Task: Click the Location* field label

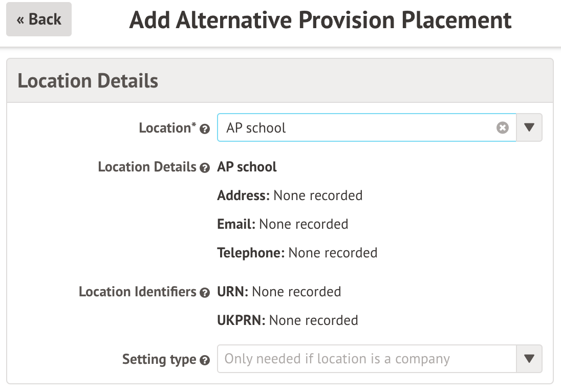Action: 167,128
